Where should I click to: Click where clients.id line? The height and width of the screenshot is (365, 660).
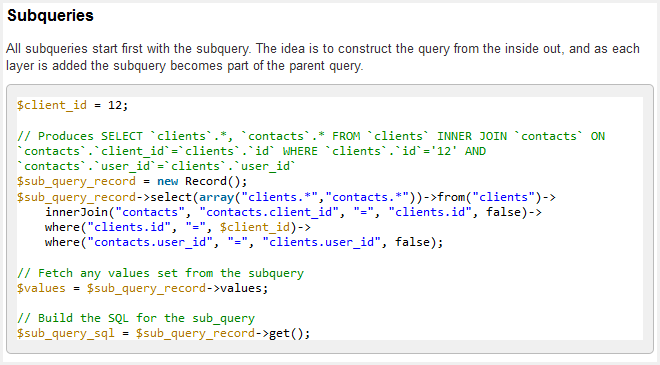point(178,227)
